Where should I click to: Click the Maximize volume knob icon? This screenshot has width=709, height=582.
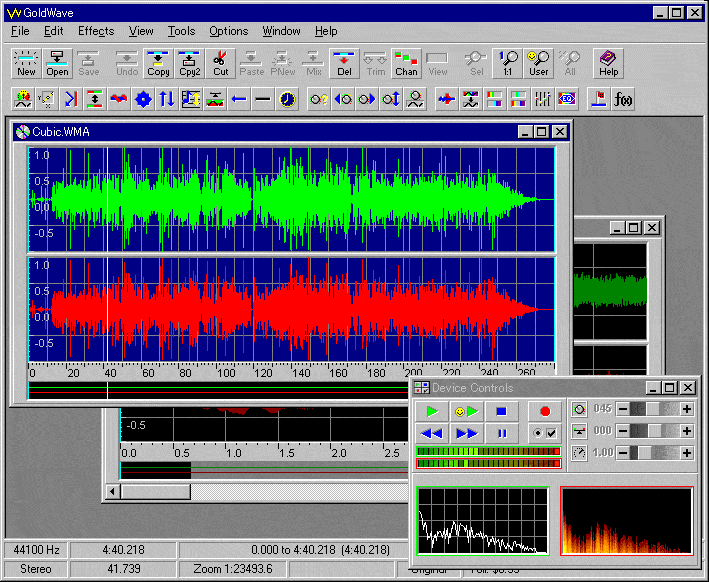click(391, 99)
